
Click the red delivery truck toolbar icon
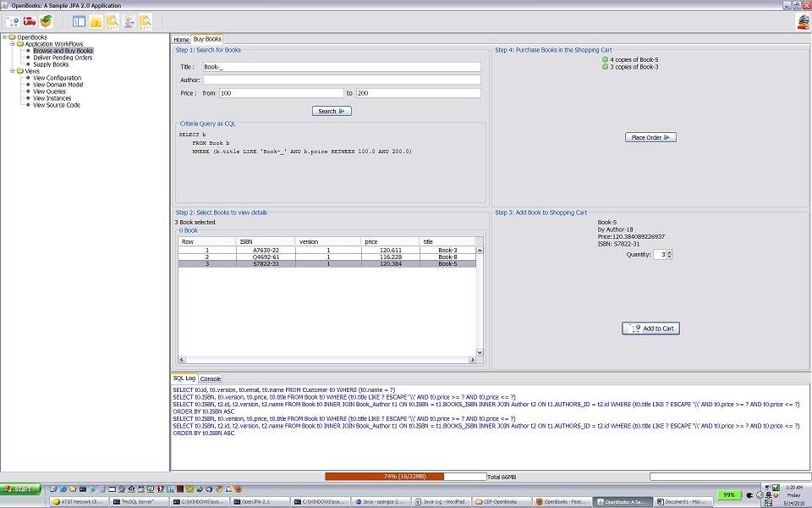[30, 21]
